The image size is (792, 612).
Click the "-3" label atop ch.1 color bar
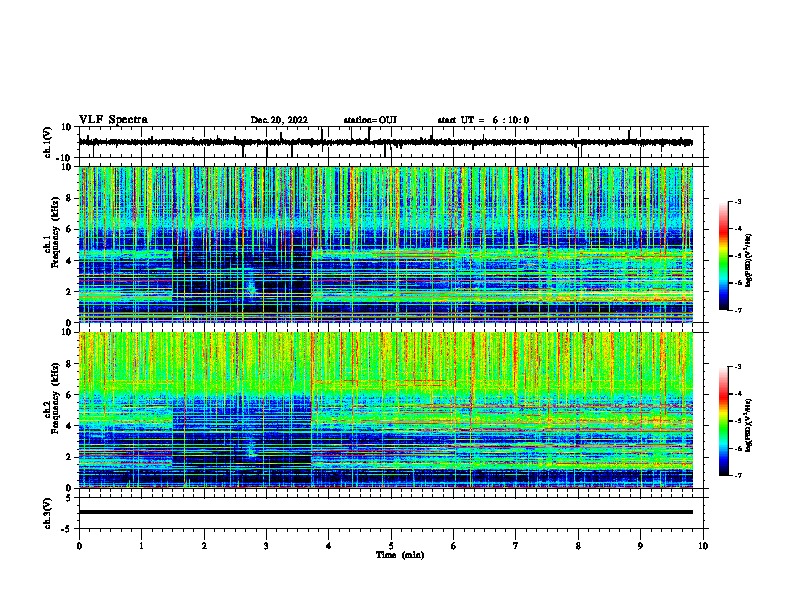click(x=737, y=202)
